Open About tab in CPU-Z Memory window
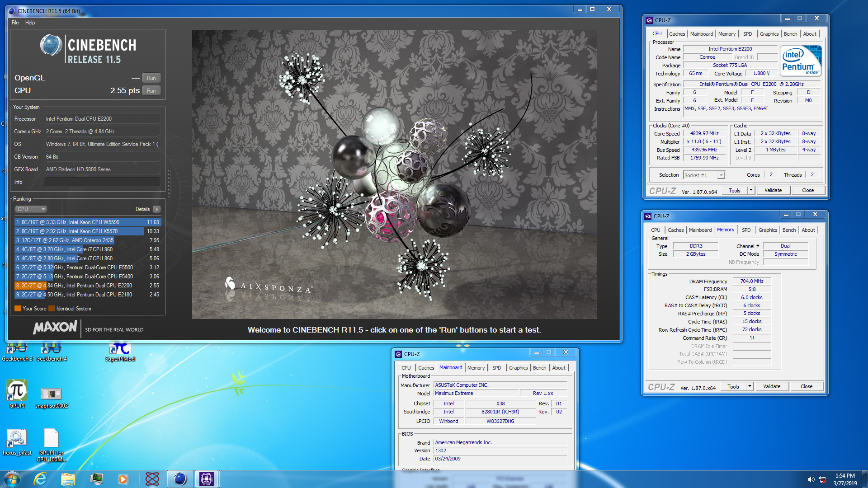Image resolution: width=868 pixels, height=488 pixels. click(x=808, y=230)
